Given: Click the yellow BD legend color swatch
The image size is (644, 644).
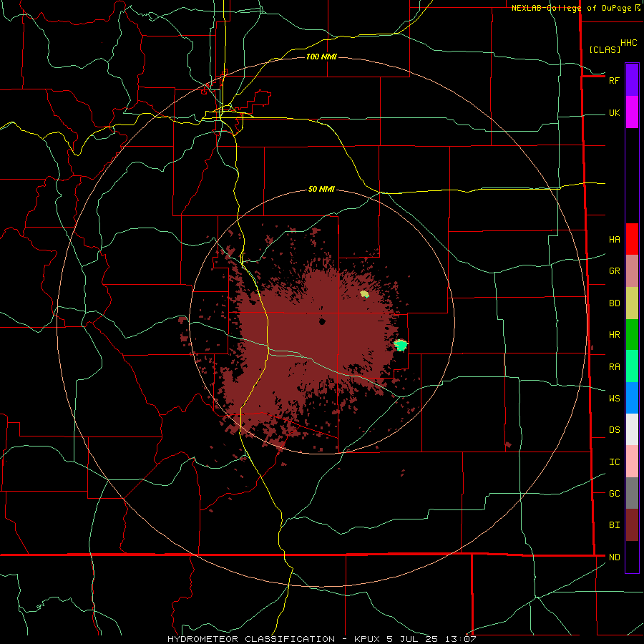Looking at the screenshot, I should coord(632,303).
